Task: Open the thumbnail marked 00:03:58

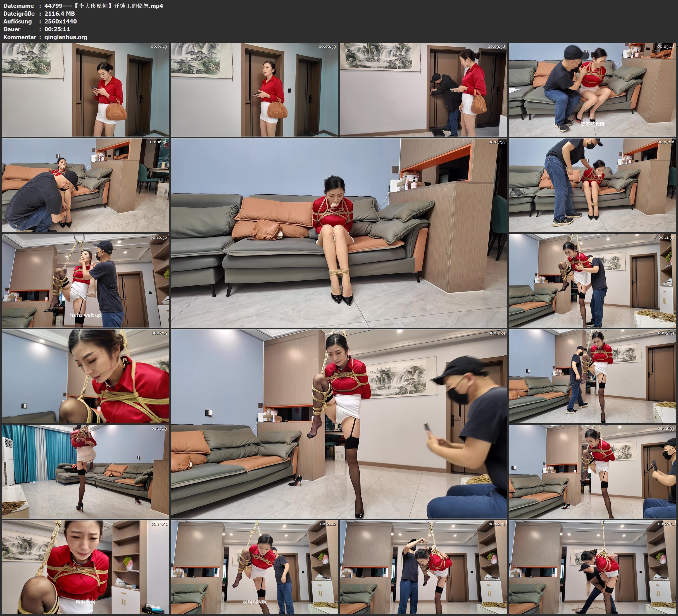Action: pos(423,90)
